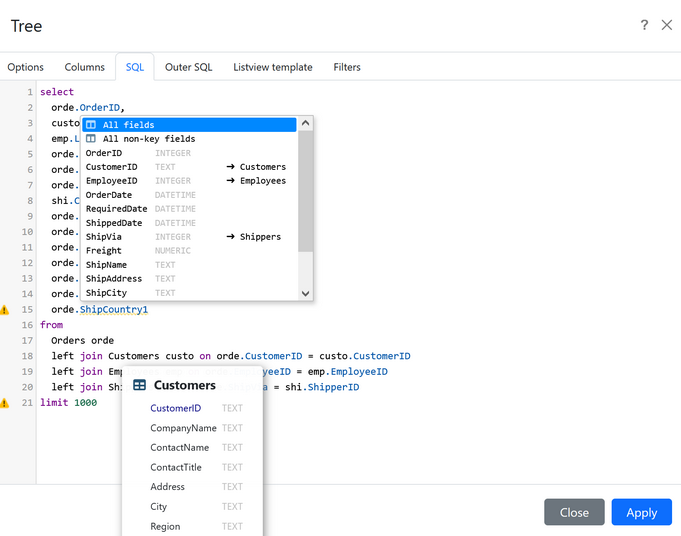Click ShipCountry1 on line 15
Screen dimensions: 681x536
[114, 310]
